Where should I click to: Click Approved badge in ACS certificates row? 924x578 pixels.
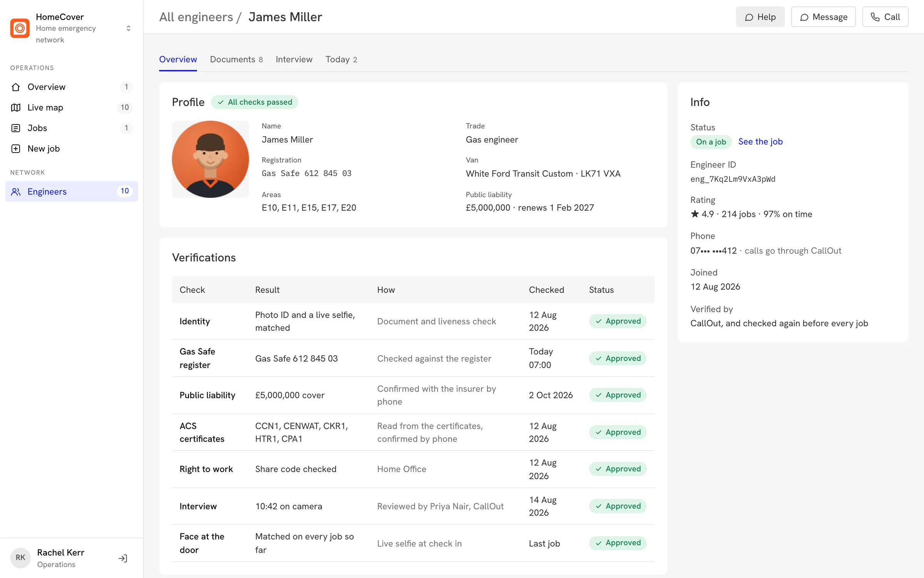(618, 432)
